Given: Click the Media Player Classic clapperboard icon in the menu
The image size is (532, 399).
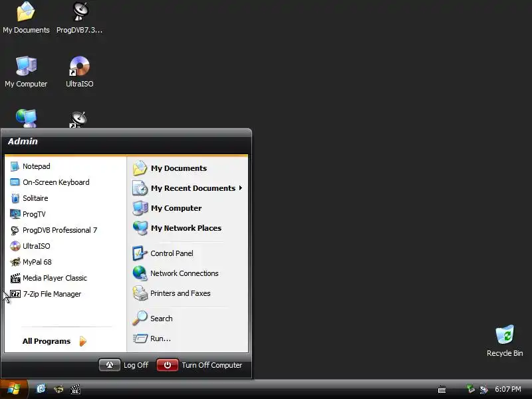Looking at the screenshot, I should [x=15, y=278].
